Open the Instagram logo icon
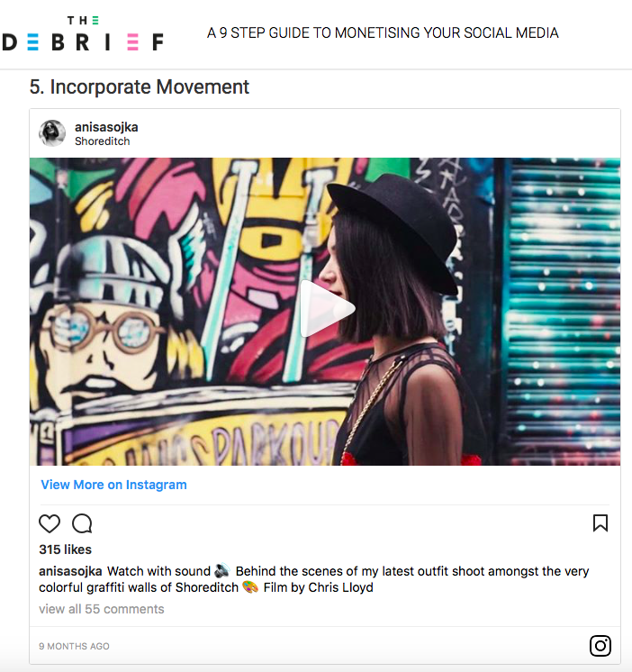Viewport: 632px width, 672px height. (600, 646)
